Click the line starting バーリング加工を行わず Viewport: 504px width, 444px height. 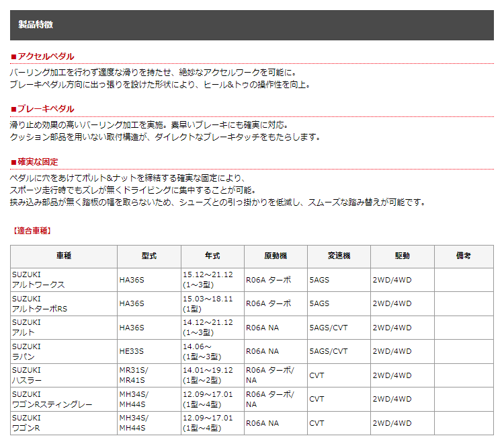153,73
